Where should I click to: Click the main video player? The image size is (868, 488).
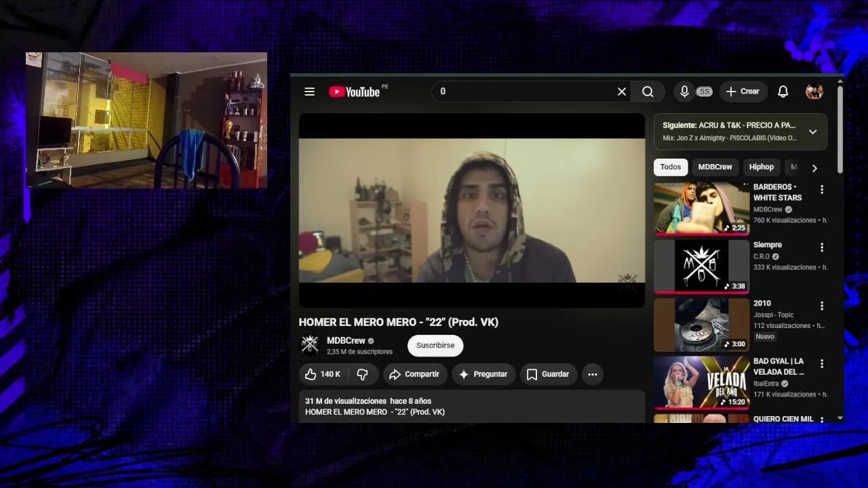tap(472, 211)
